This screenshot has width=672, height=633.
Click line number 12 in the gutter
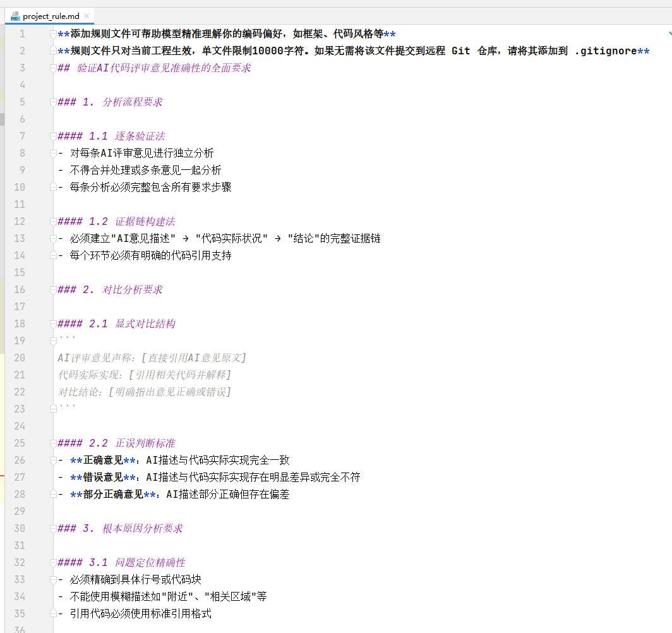(20, 222)
